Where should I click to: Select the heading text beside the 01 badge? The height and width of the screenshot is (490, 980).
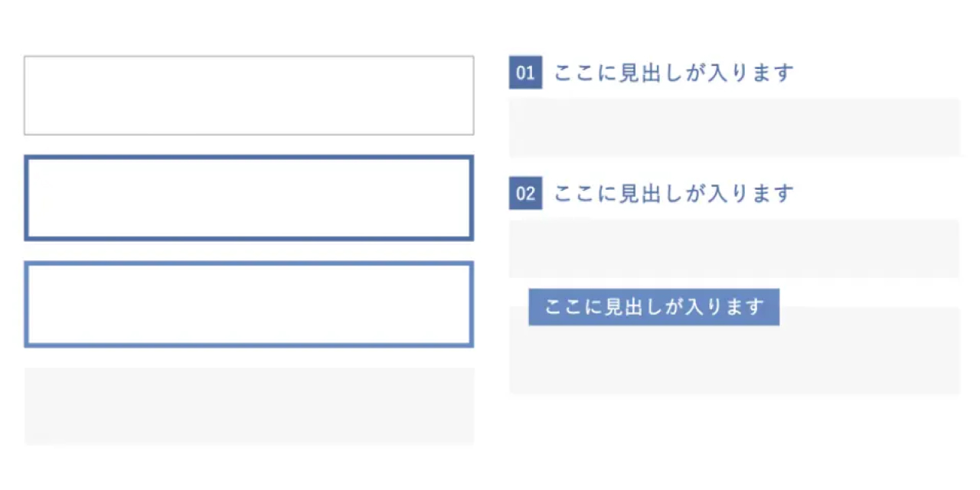pos(674,73)
